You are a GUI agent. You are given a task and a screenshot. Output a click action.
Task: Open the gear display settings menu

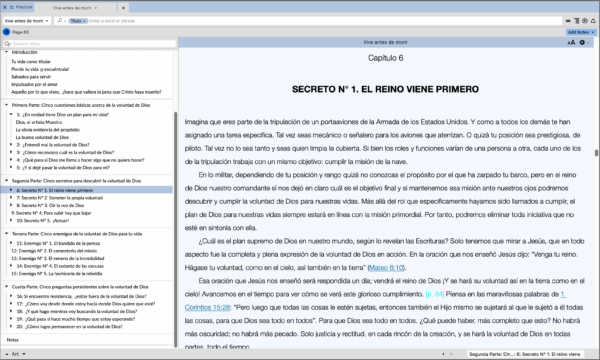[583, 42]
